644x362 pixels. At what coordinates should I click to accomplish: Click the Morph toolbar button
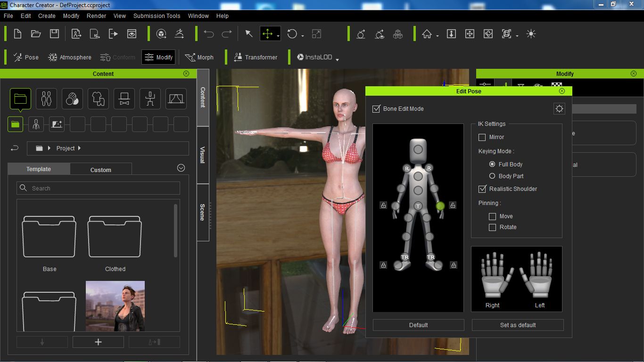pyautogui.click(x=199, y=57)
